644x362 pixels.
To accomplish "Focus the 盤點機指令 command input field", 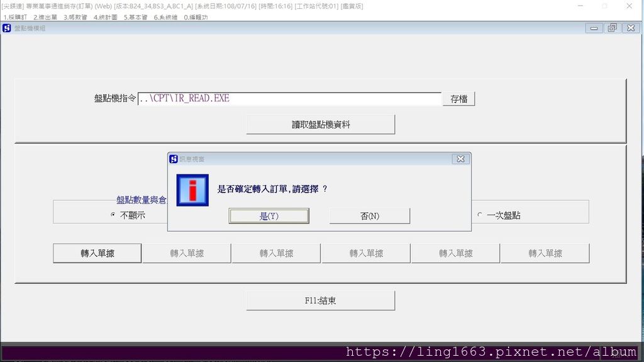I will coord(289,99).
